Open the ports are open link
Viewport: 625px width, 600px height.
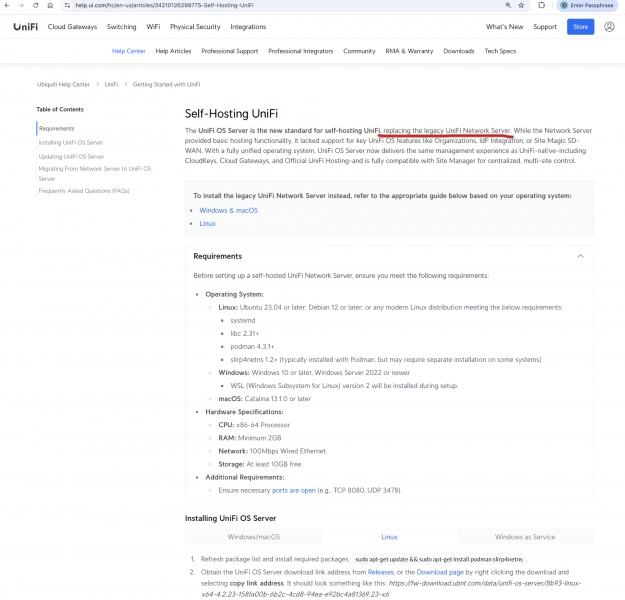click(294, 490)
